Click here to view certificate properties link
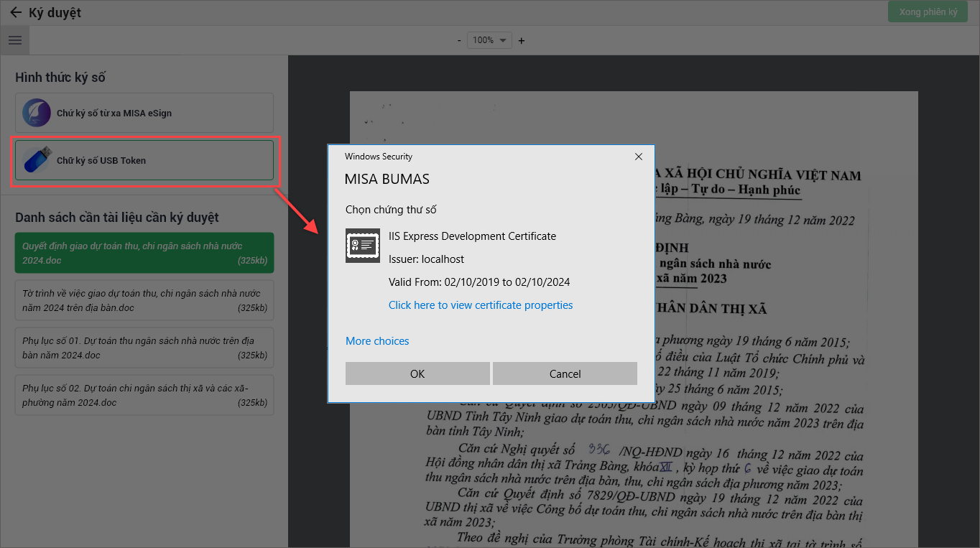The image size is (980, 548). (x=481, y=305)
